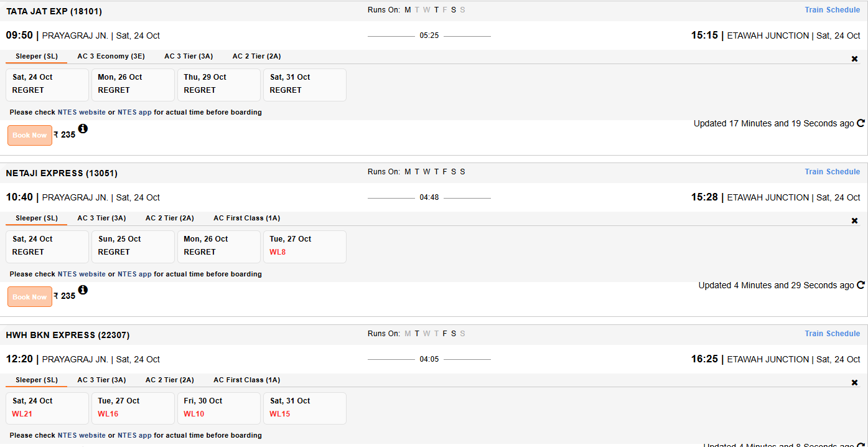Select Mon, 26 Oct card for TATA JAT EXP
Viewport: 868px width, 447px height.
click(x=133, y=85)
